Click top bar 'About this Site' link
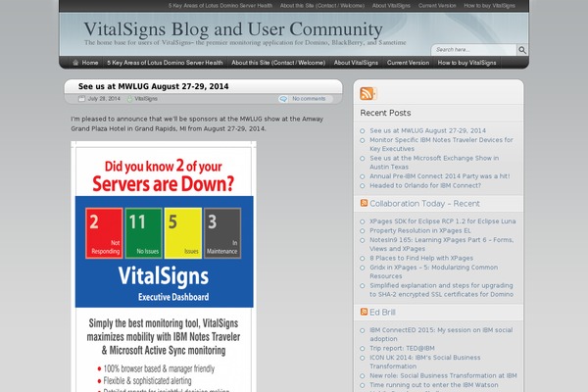The height and width of the screenshot is (392, 588). (322, 6)
